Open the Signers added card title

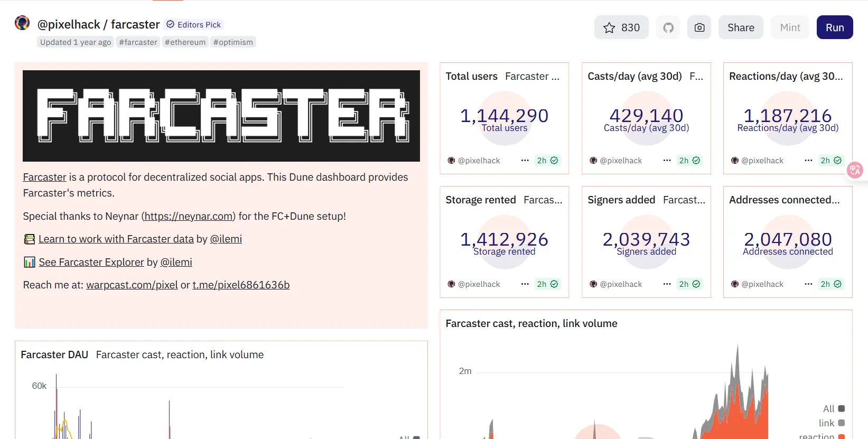point(621,200)
